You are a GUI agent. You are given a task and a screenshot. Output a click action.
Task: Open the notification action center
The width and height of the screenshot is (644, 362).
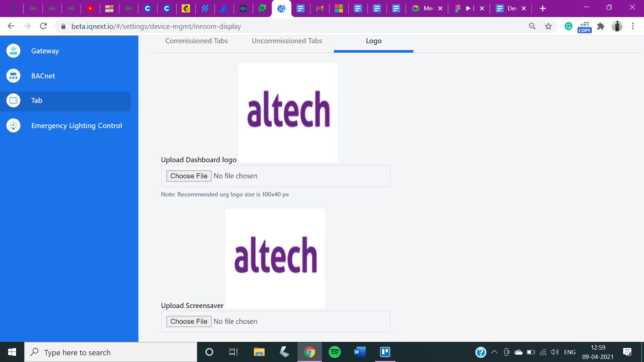pyautogui.click(x=627, y=352)
